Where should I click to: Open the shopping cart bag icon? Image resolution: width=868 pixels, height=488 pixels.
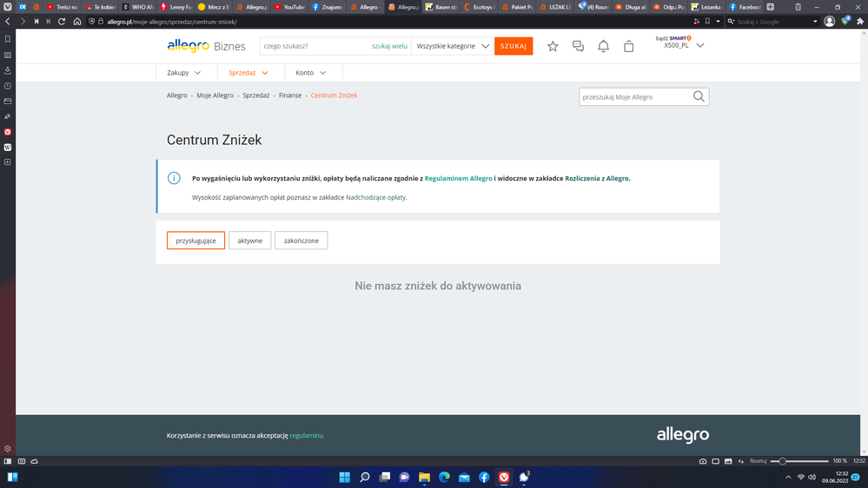click(628, 46)
